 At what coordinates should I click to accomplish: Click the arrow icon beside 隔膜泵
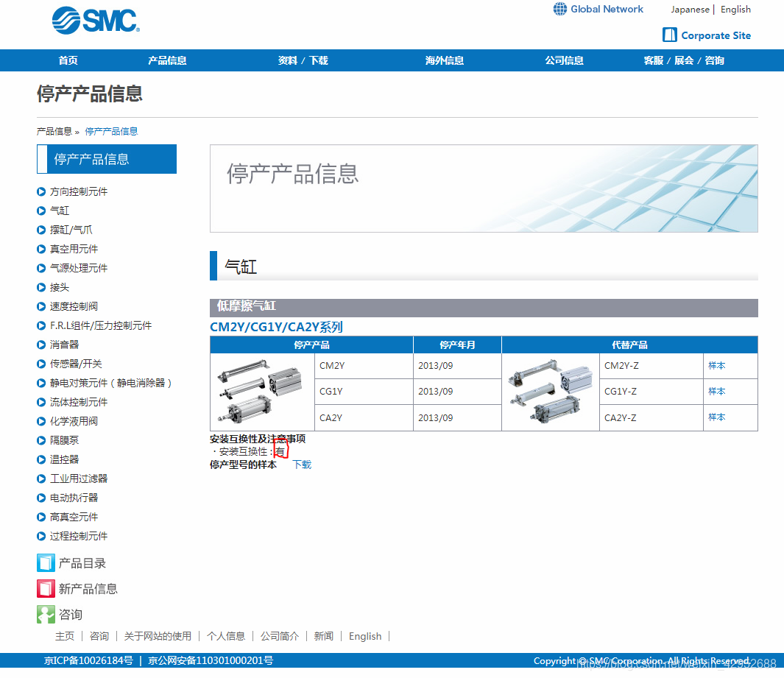41,440
